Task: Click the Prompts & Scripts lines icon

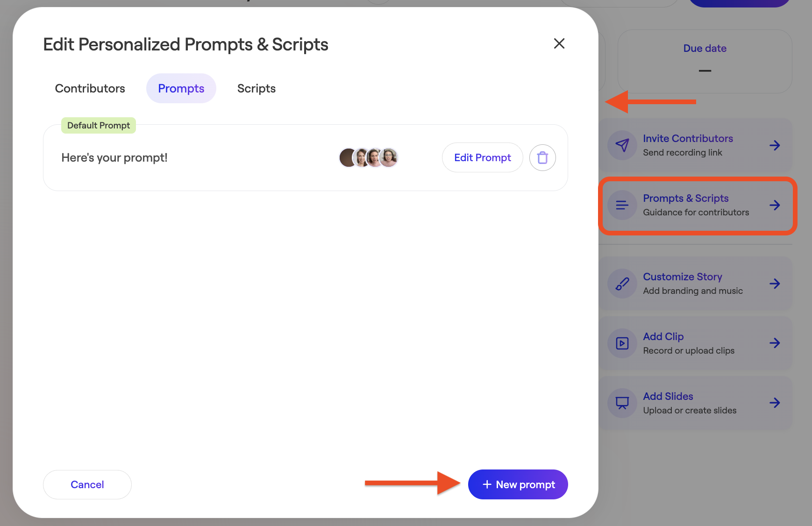Action: [x=622, y=205]
